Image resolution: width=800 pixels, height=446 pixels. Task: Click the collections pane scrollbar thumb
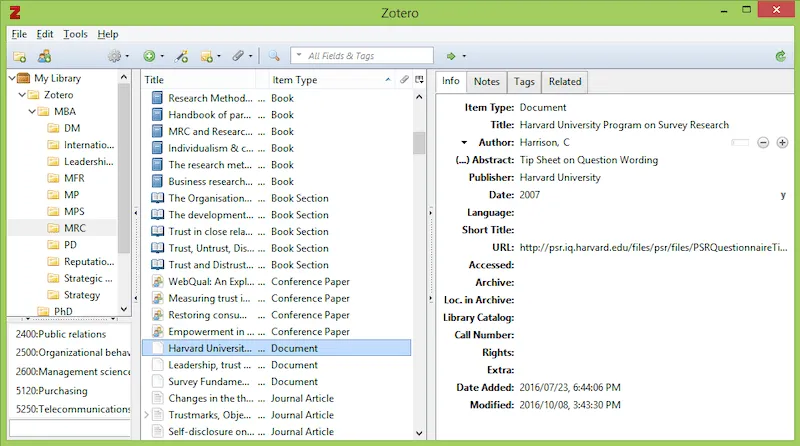[x=123, y=168]
